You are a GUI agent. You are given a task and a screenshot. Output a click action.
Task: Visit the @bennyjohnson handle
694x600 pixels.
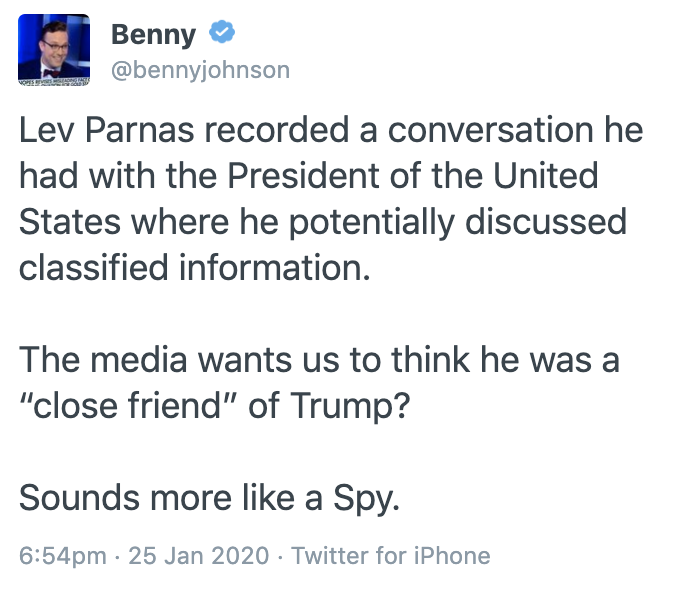[x=200, y=70]
